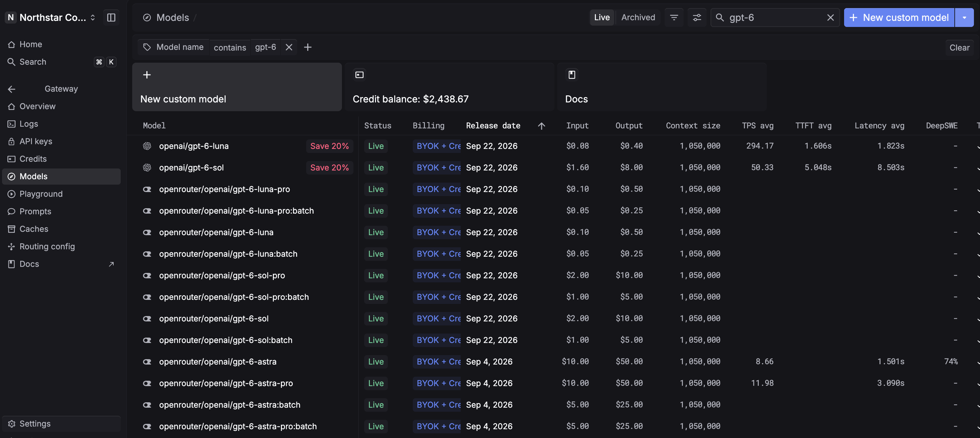The width and height of the screenshot is (980, 438).
Task: Click the billing badge for openai/gpt-6-luna
Action: click(x=437, y=146)
